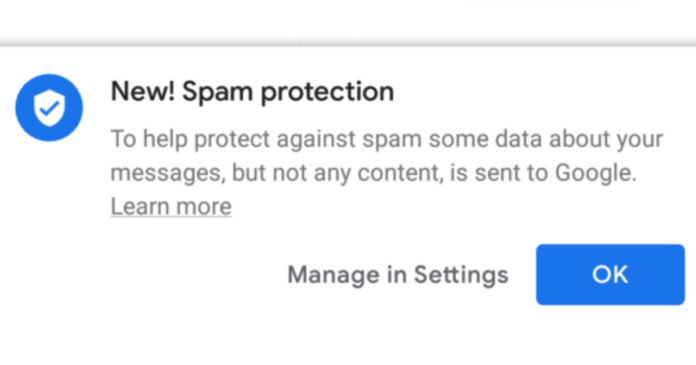The image size is (696, 365).
Task: Dismiss the spam protection notice via OK
Action: coord(610,274)
